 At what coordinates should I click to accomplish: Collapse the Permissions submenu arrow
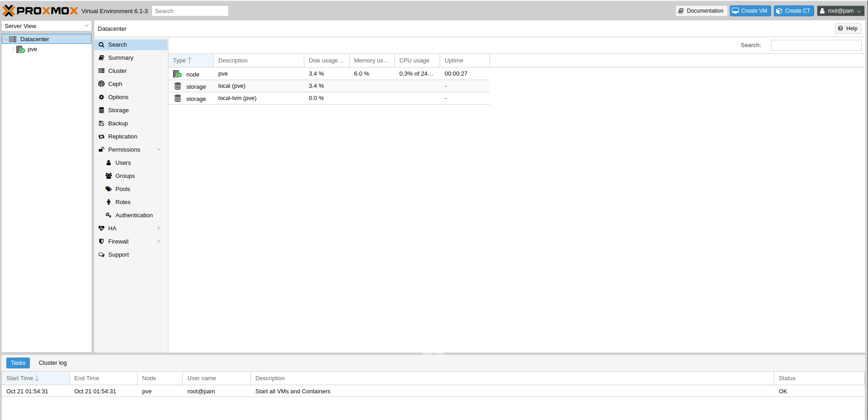[159, 150]
